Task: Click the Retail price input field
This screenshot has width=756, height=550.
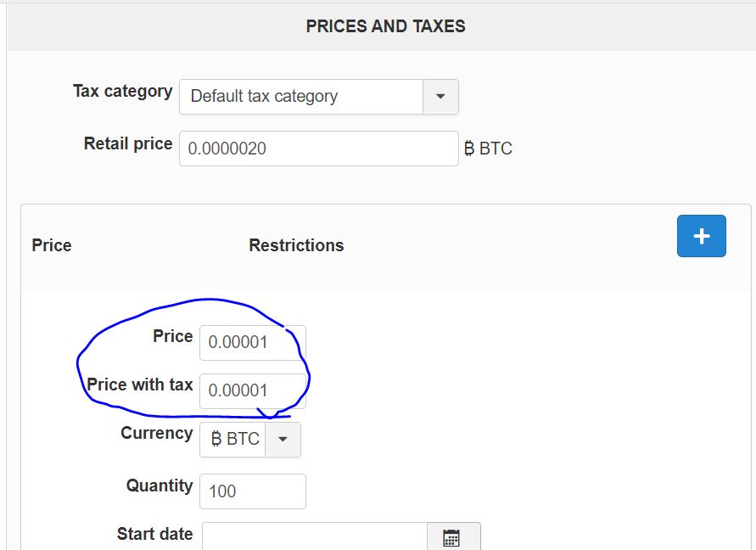Action: tap(319, 149)
